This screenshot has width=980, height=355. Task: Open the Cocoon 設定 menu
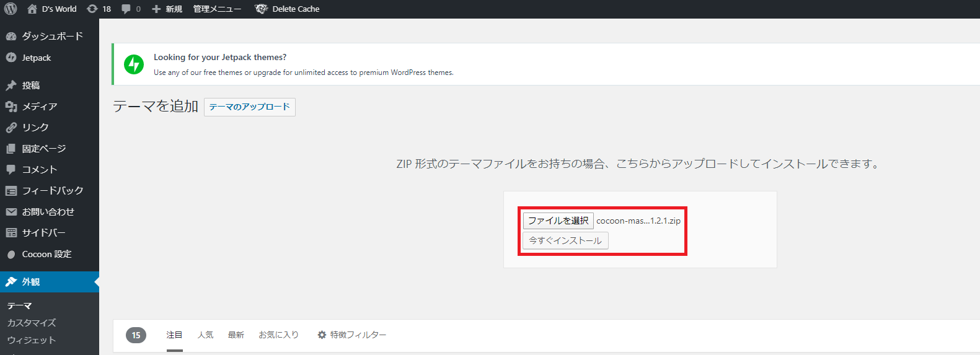(x=46, y=254)
